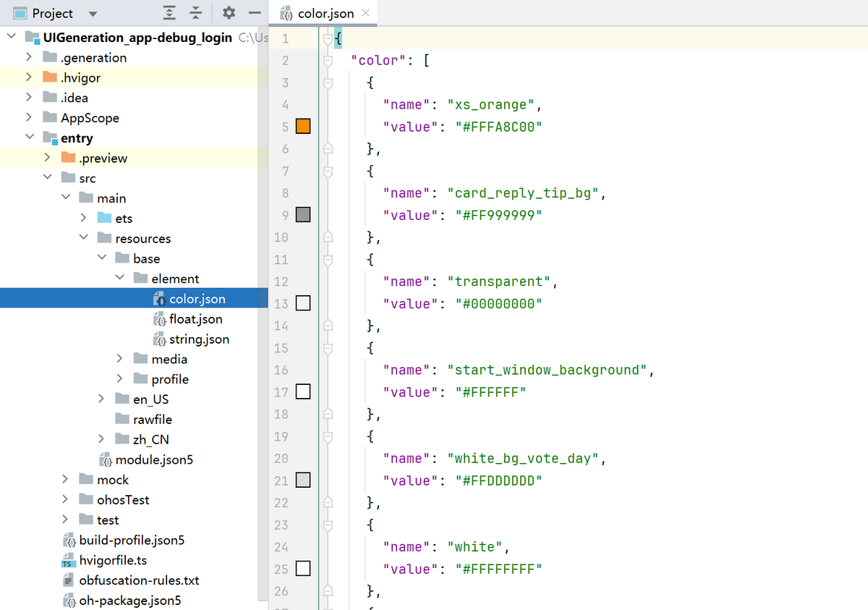868x610 pixels.
Task: Close the color.json editor tab
Action: (x=365, y=13)
